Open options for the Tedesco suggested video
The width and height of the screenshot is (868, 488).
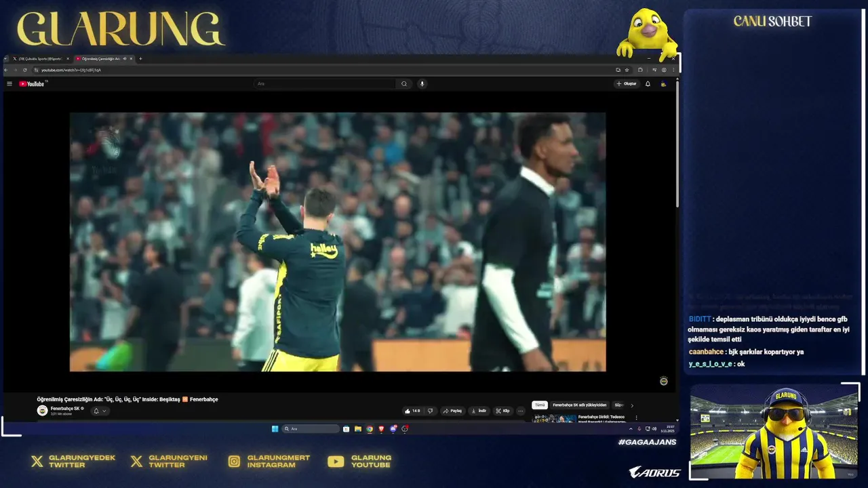(636, 418)
